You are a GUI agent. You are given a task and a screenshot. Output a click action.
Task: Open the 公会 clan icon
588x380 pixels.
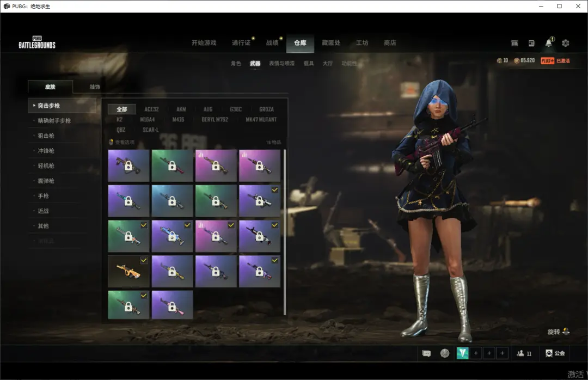[x=555, y=353]
